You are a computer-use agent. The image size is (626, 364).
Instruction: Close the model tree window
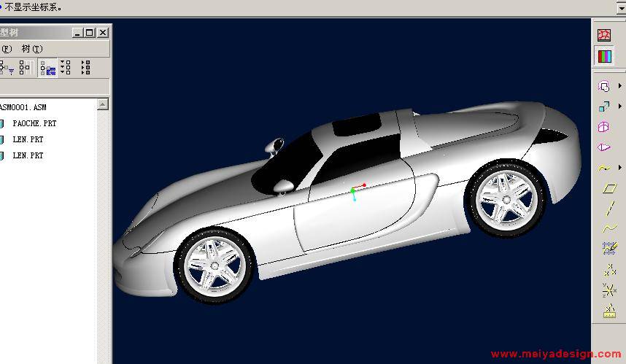click(x=103, y=32)
